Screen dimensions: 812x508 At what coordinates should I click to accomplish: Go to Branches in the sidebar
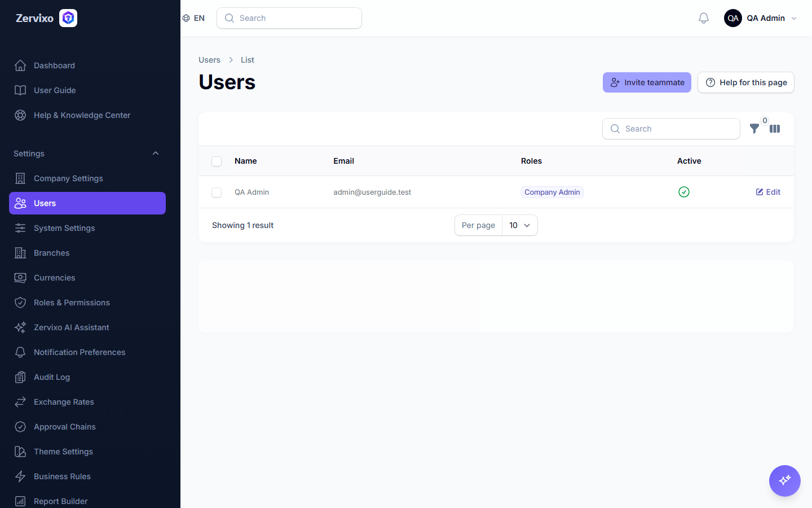point(87,253)
